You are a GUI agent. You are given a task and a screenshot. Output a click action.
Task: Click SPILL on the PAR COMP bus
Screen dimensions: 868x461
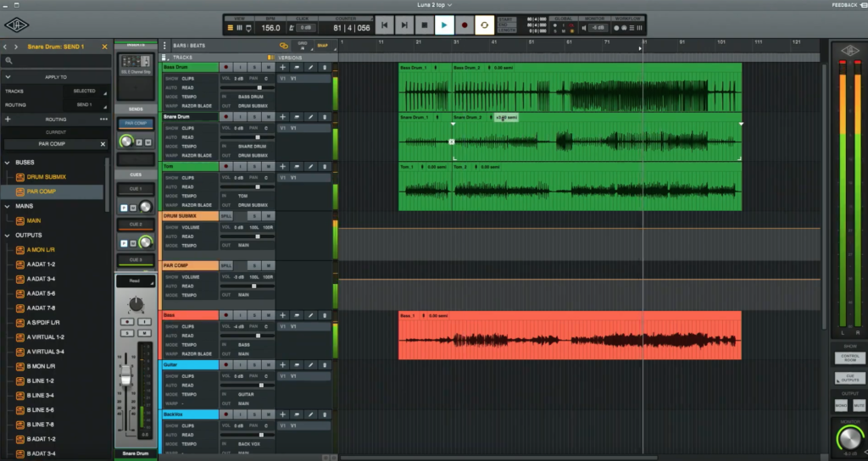point(225,265)
